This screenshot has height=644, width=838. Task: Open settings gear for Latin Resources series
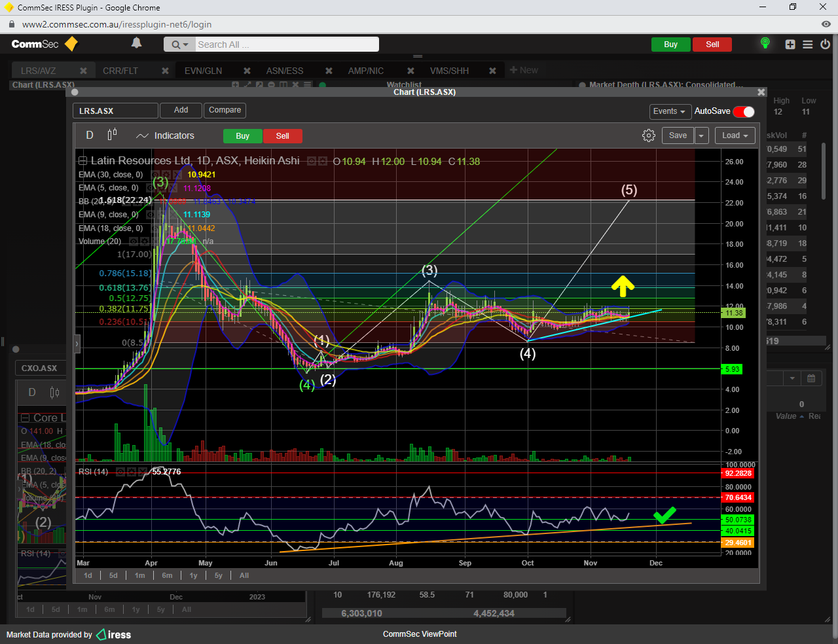click(x=323, y=161)
